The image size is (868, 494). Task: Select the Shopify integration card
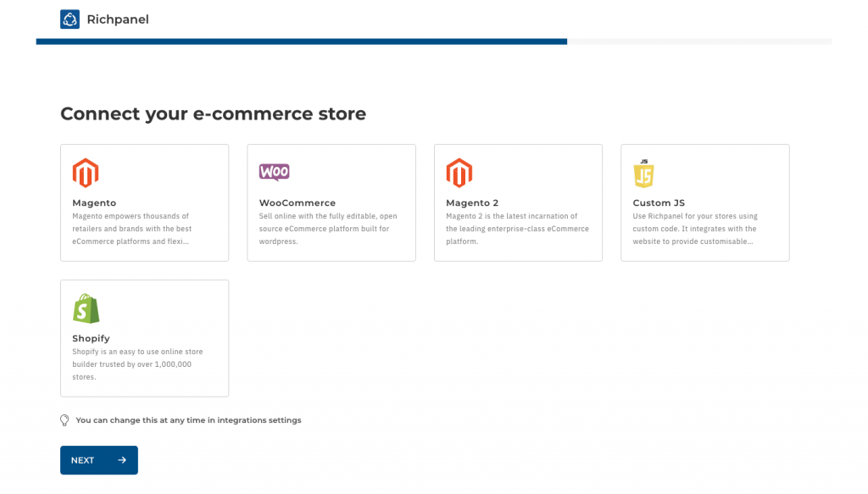click(x=144, y=337)
